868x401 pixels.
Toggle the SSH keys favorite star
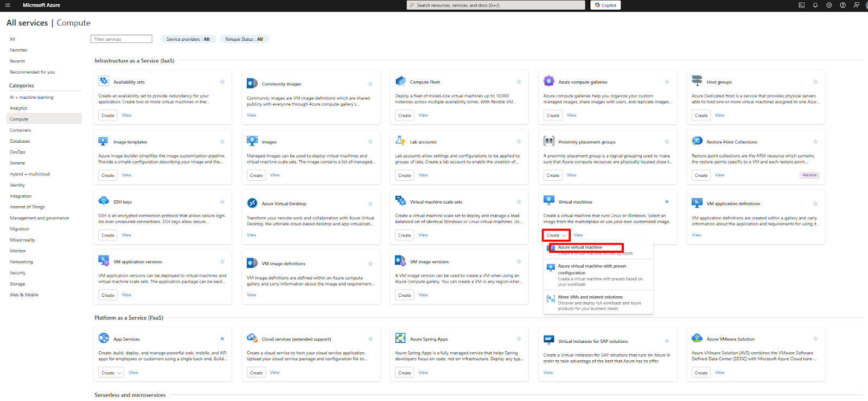click(x=222, y=201)
